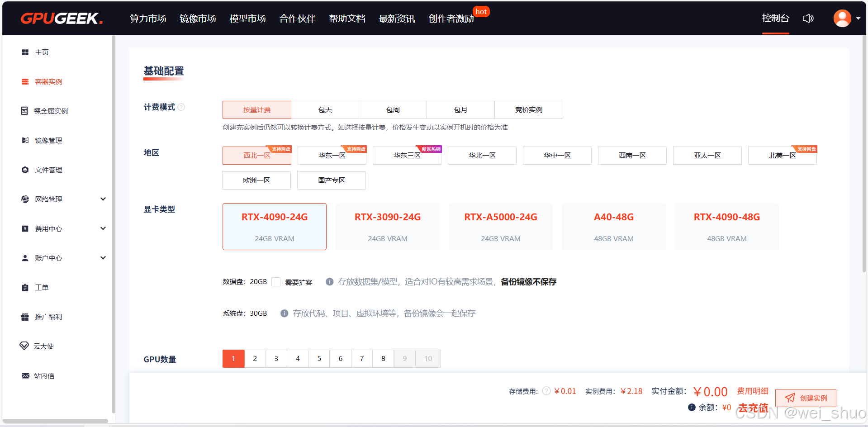Click the sidebar horizontal scrollbar
Image resolution: width=868 pixels, height=427 pixels.
(x=55, y=421)
